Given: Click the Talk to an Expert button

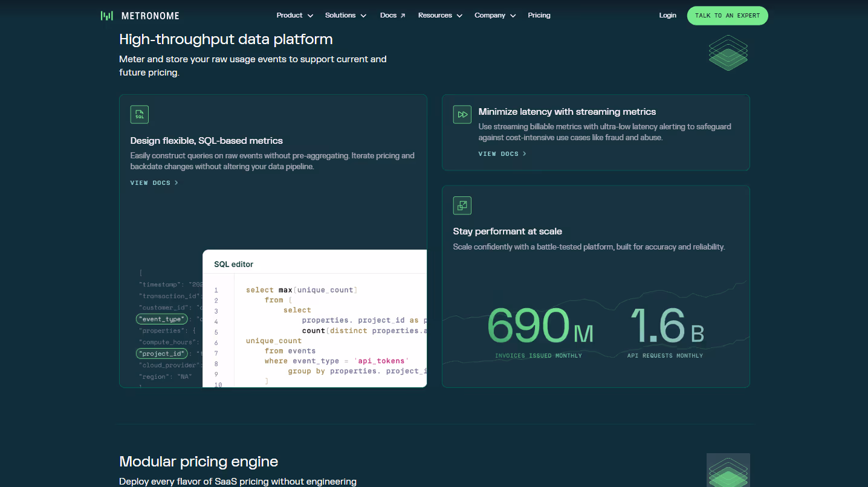Looking at the screenshot, I should [728, 16].
